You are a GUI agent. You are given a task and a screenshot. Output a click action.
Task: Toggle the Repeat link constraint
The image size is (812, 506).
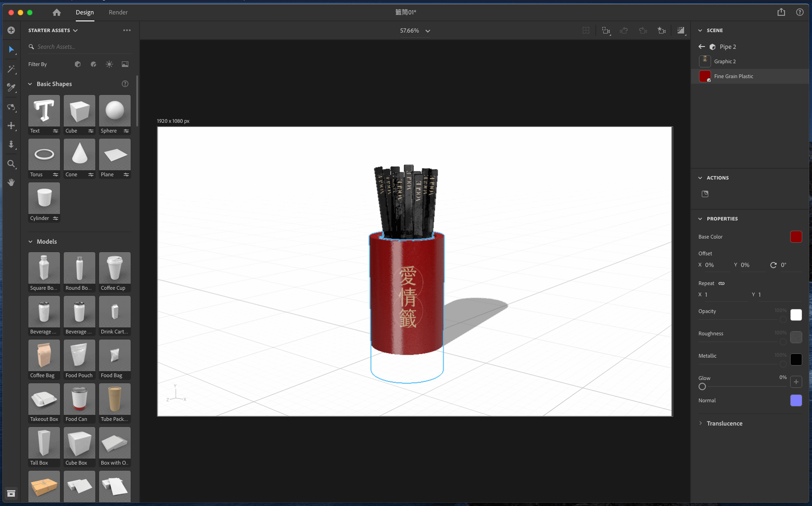[721, 283]
